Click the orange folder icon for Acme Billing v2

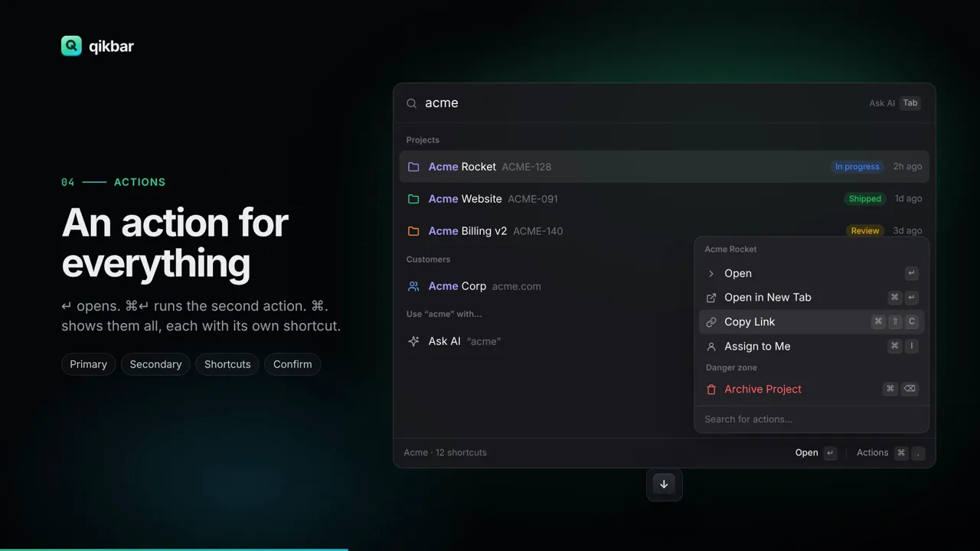pos(413,231)
